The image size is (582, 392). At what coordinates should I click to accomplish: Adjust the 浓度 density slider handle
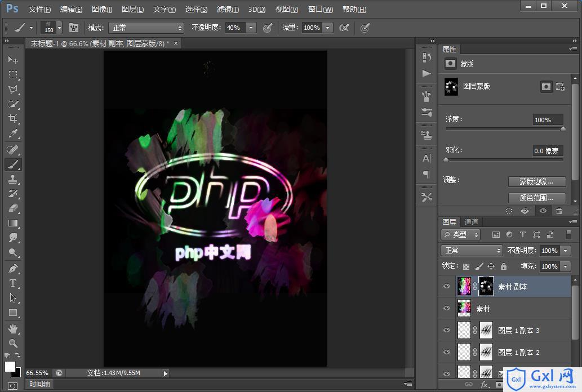click(x=563, y=129)
